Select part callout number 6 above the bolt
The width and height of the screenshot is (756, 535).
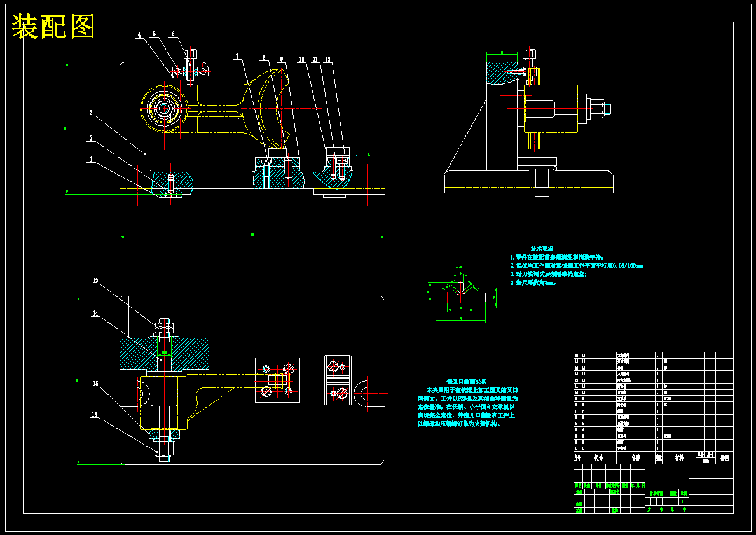click(173, 34)
